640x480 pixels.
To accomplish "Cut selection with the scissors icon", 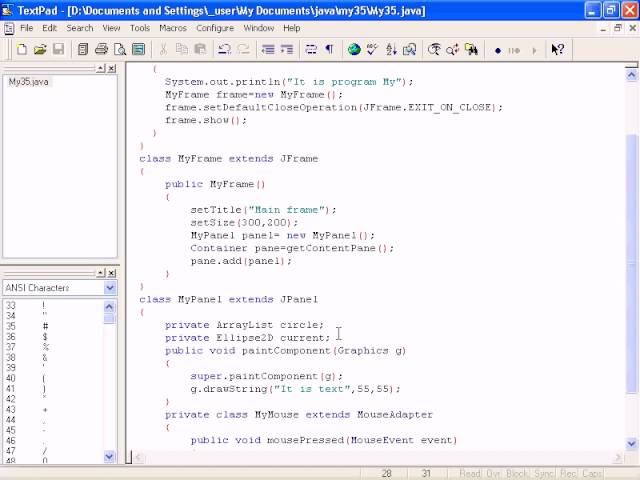I will pos(163,50).
